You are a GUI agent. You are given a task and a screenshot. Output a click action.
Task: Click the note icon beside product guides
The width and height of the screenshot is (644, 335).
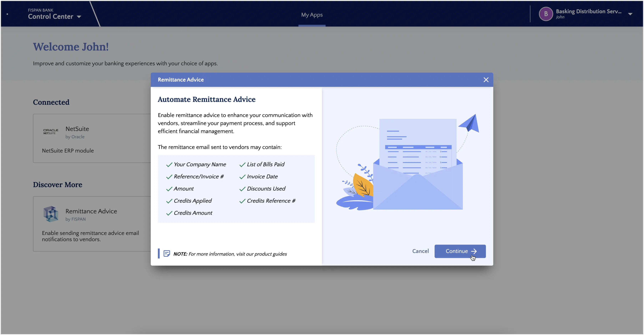coord(167,253)
